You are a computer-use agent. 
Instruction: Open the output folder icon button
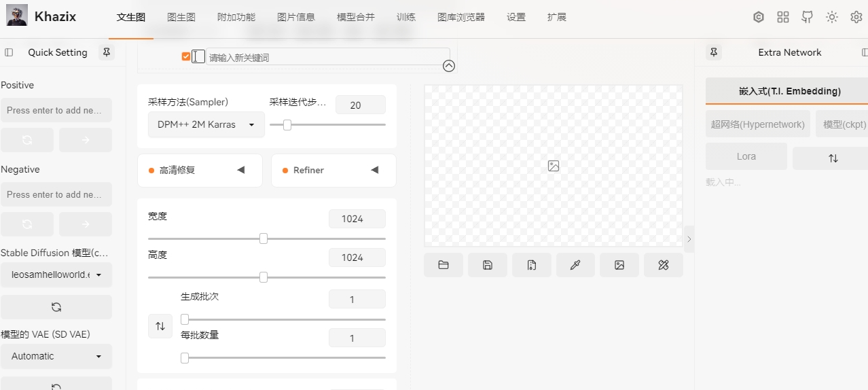pos(444,265)
